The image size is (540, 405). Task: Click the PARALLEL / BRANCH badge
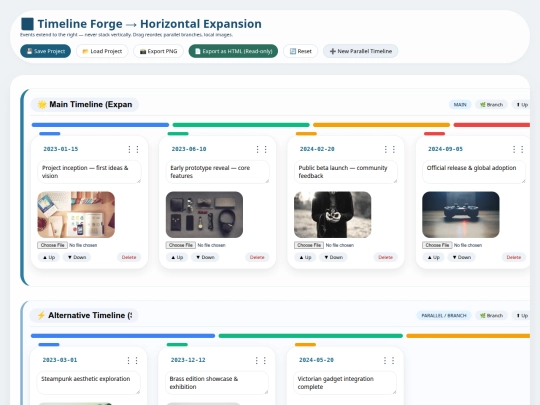pyautogui.click(x=444, y=315)
